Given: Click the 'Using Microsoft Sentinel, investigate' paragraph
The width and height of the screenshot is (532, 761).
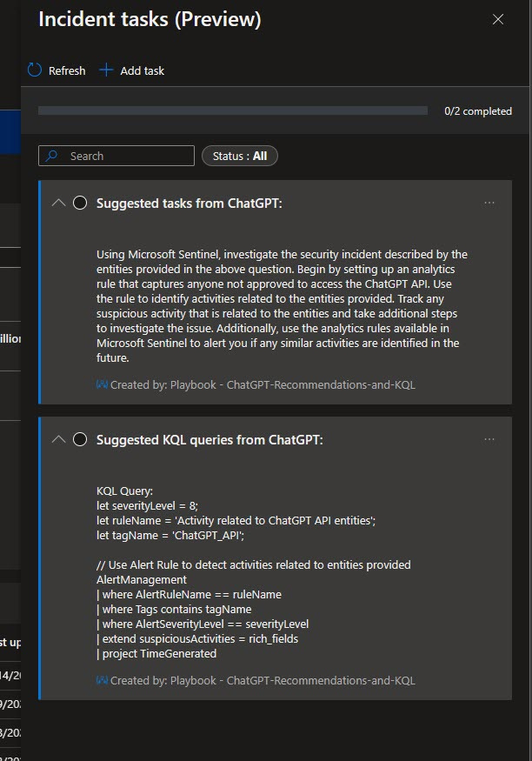Looking at the screenshot, I should point(282,306).
